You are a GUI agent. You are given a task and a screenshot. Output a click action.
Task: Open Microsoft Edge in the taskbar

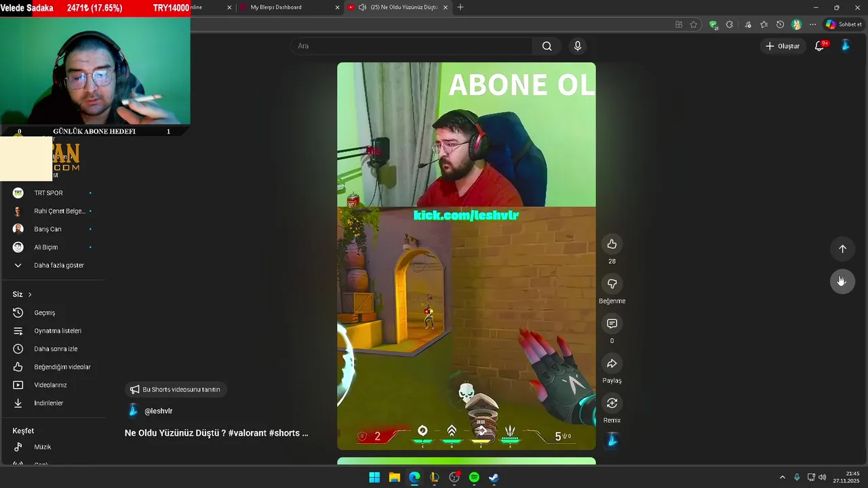pos(414,477)
